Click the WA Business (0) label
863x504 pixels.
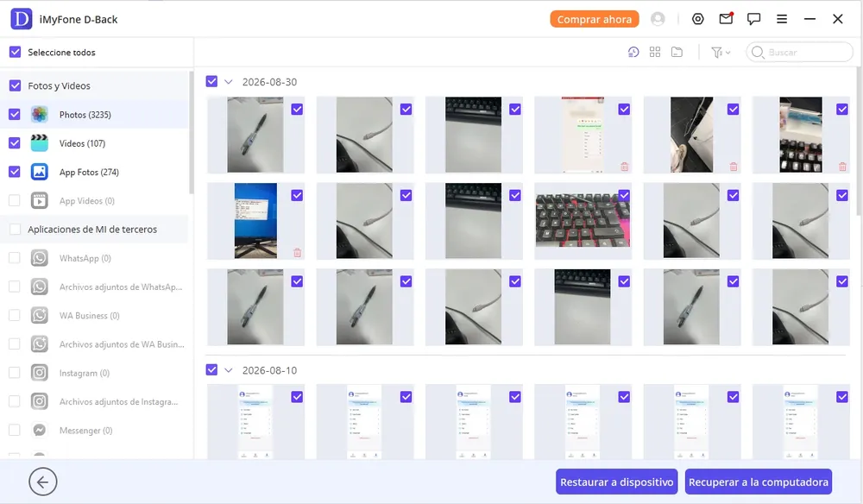tap(89, 315)
